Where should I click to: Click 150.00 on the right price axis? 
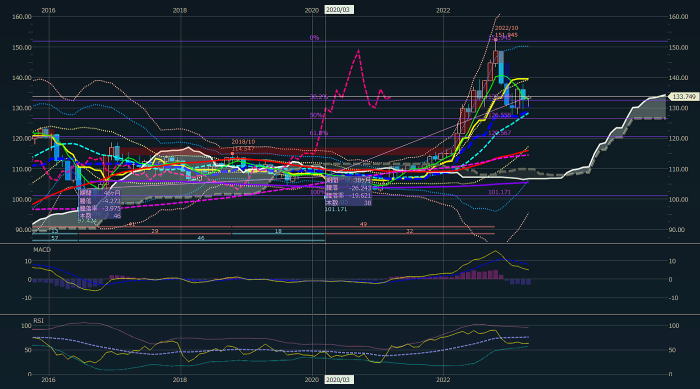pos(679,47)
